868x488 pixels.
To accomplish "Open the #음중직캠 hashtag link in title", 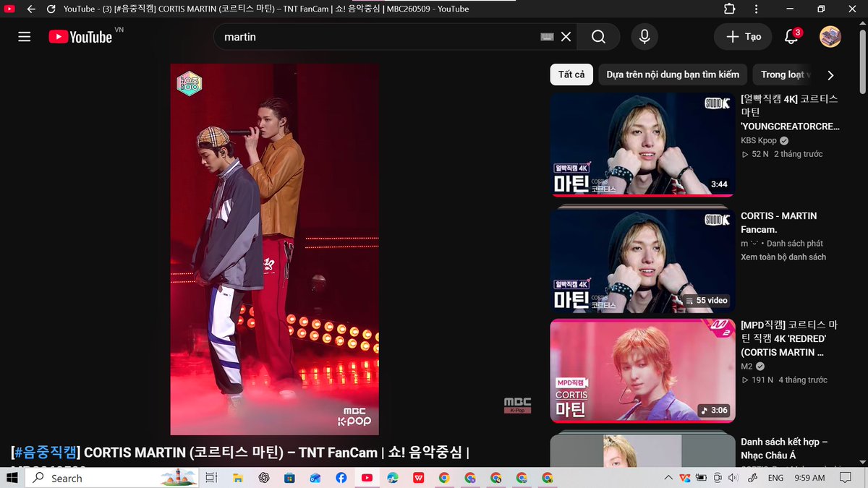I will 47,453.
